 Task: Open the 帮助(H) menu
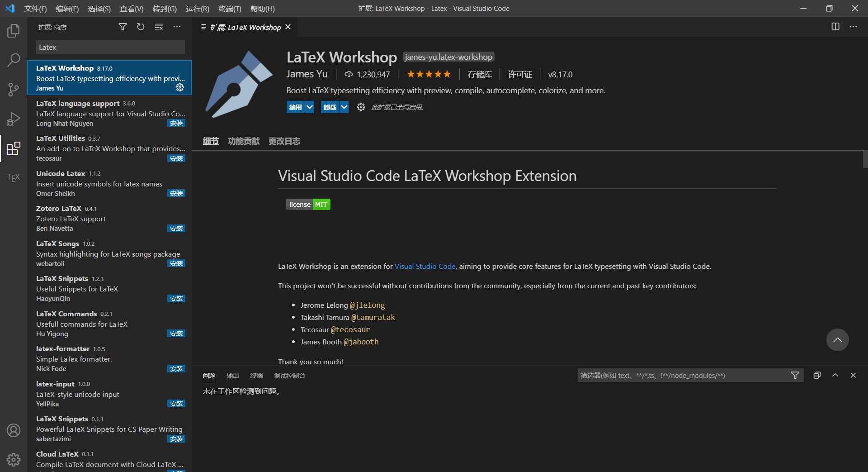(262, 9)
